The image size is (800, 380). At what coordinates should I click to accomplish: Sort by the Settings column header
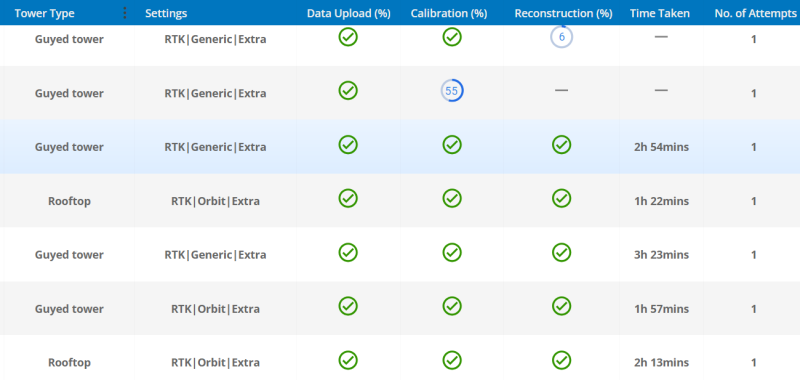(166, 13)
